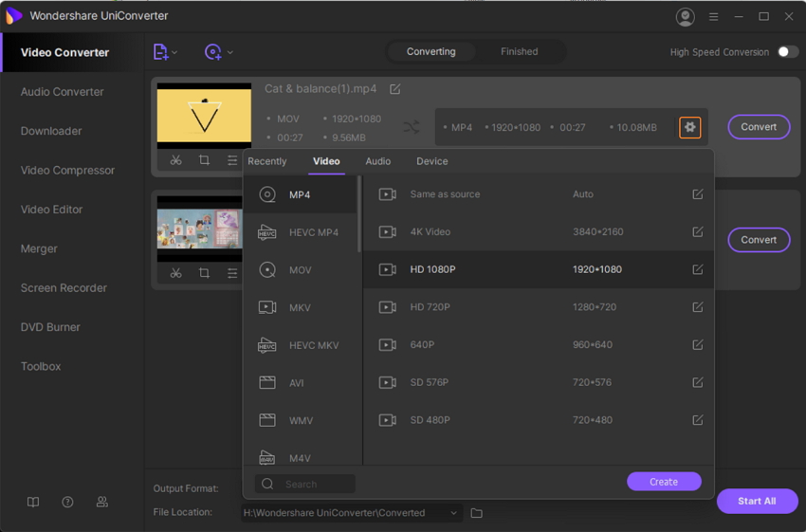
Task: Open the community users icon in sidebar
Action: 102,503
